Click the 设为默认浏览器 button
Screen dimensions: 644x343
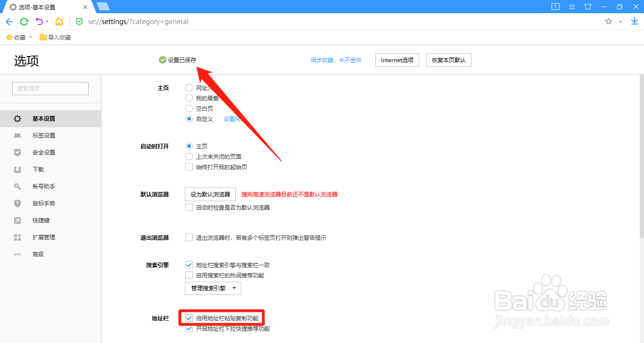click(210, 194)
